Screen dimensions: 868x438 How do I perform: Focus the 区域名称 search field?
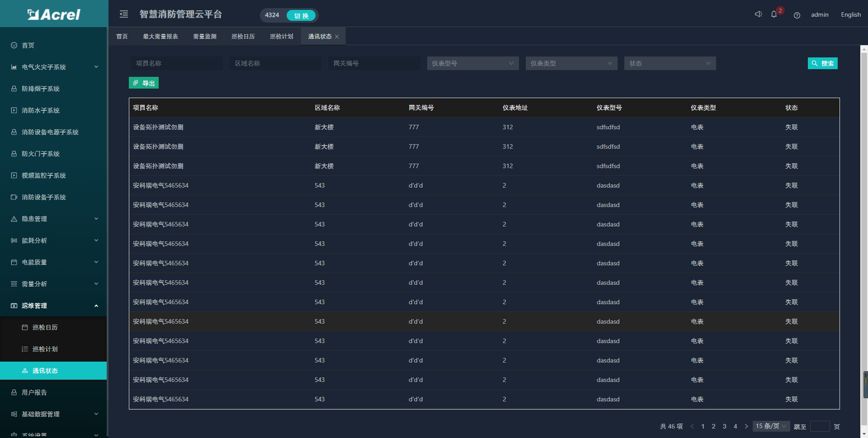click(x=275, y=63)
